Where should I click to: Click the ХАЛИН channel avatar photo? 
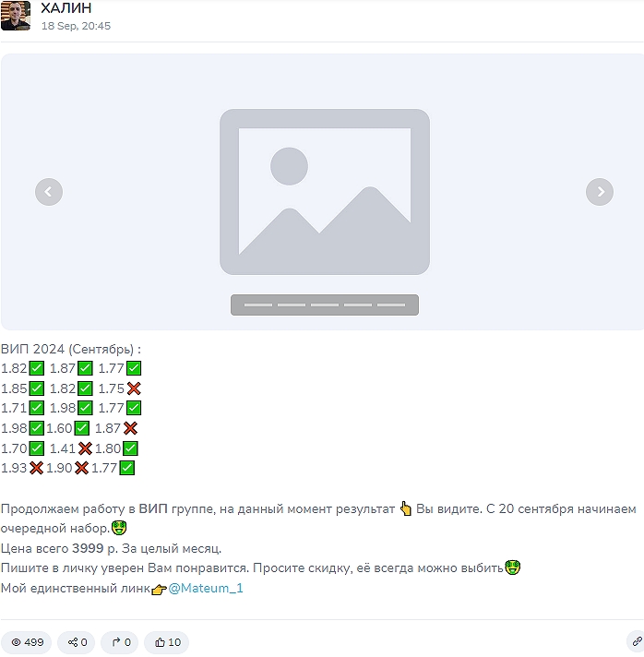(16, 16)
